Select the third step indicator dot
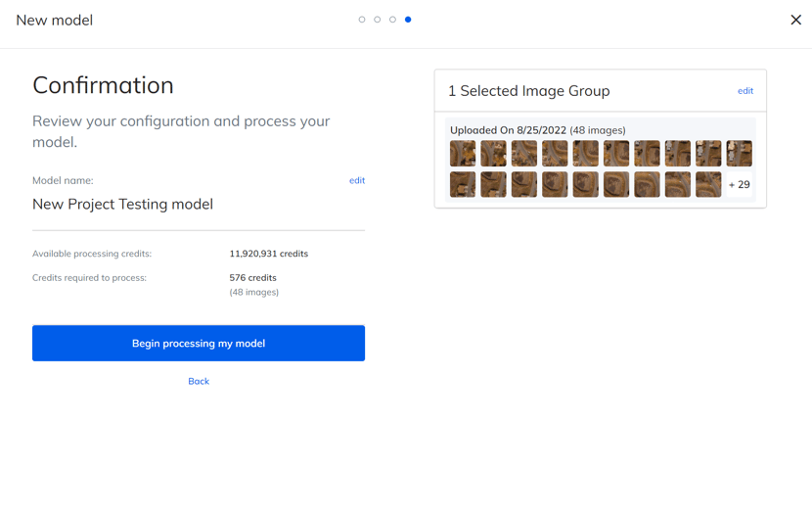This screenshot has width=812, height=518. click(x=392, y=20)
